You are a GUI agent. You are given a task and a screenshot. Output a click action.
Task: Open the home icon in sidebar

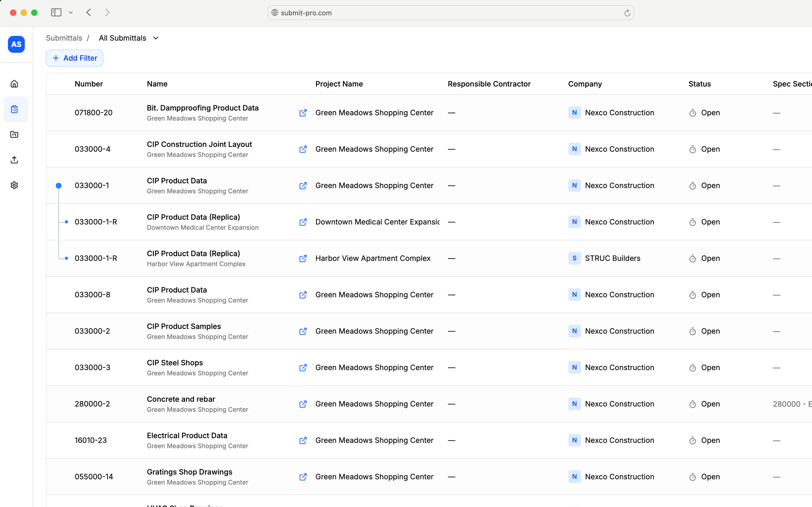coord(14,84)
